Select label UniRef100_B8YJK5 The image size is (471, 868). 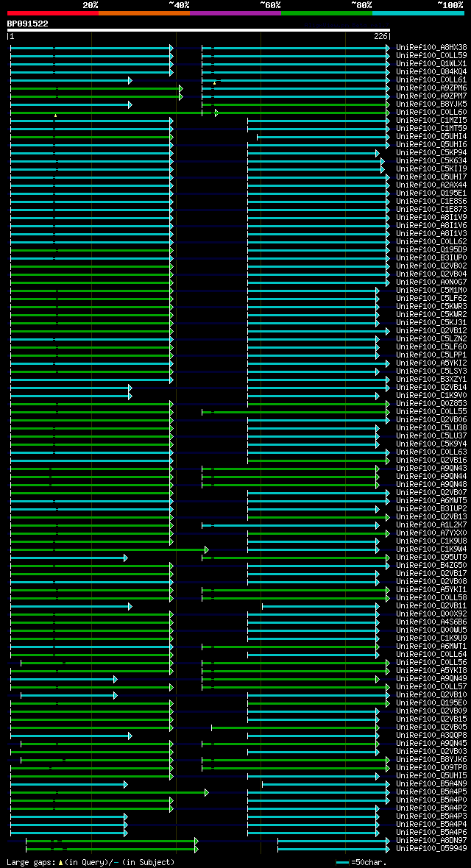pos(432,104)
